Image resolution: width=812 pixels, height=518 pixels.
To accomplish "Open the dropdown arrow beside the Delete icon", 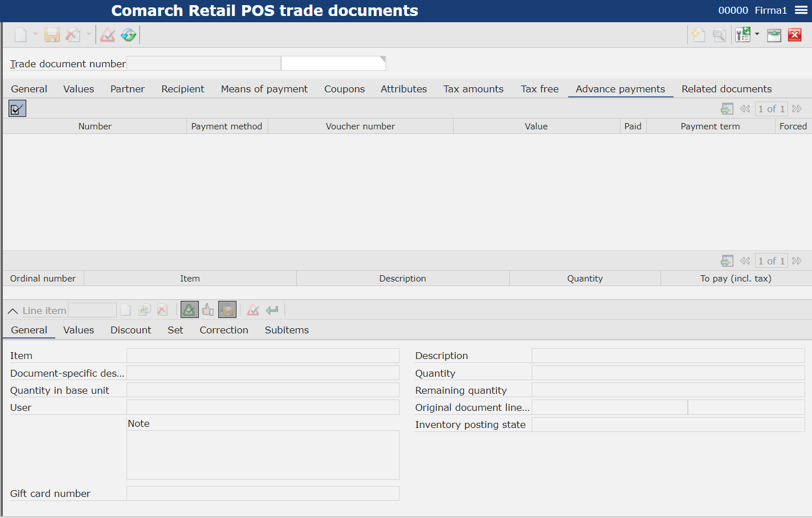I will coord(88,34).
